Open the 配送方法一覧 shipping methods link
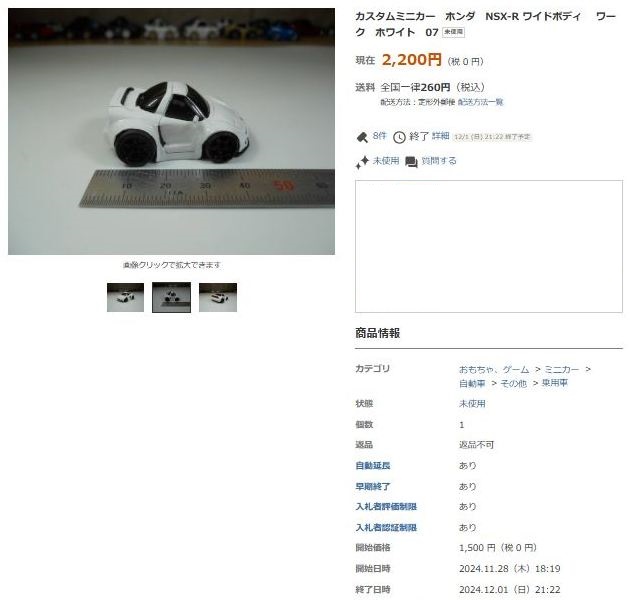 point(480,102)
